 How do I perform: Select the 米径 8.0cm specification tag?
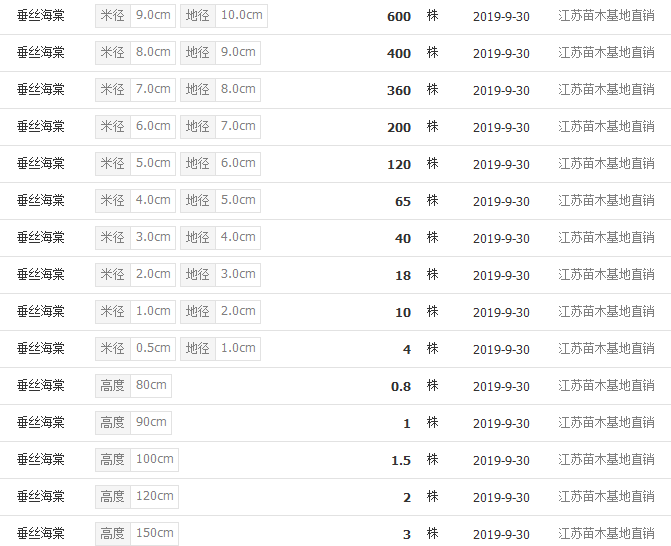coord(135,53)
